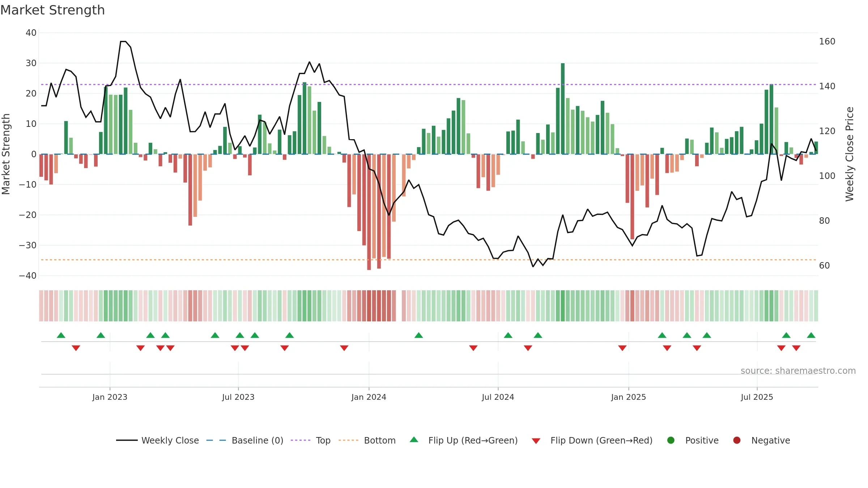The height and width of the screenshot is (488, 868).
Task: Click the source: sharemaestro.com text
Action: point(798,371)
